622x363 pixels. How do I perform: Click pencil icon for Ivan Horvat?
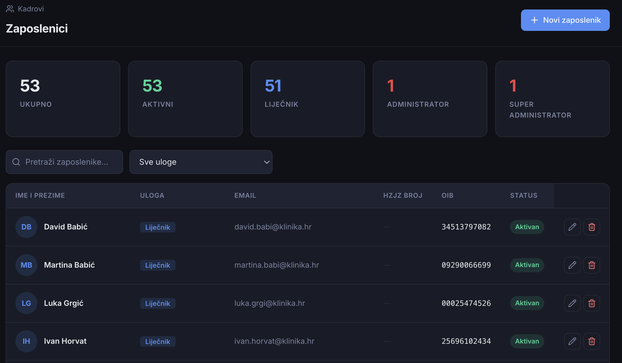pyautogui.click(x=572, y=341)
